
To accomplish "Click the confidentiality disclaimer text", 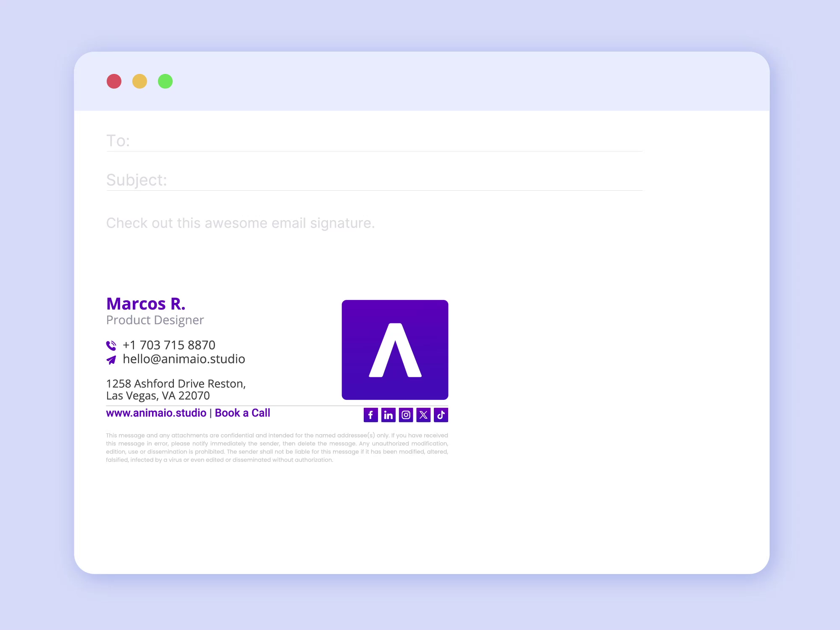I will (x=277, y=447).
